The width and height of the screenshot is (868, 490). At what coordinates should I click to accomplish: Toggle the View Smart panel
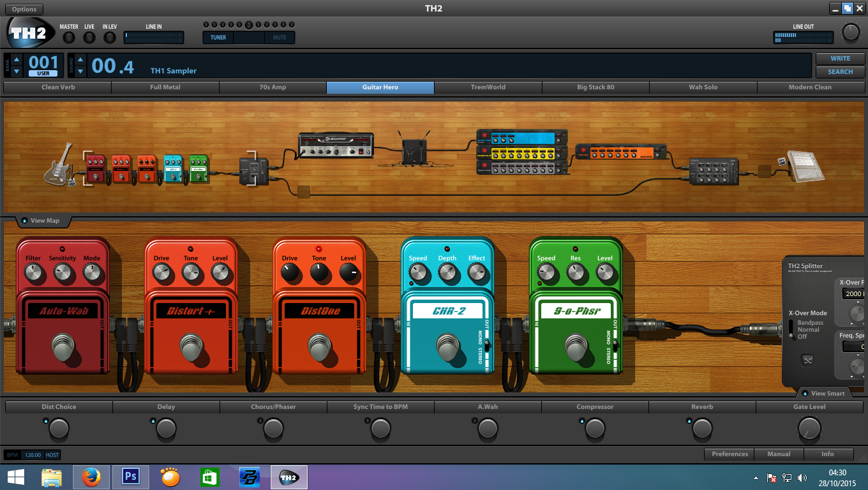(x=823, y=394)
